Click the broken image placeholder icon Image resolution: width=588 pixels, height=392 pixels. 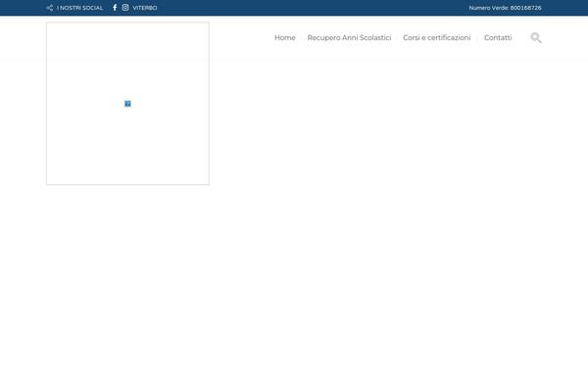tap(127, 104)
